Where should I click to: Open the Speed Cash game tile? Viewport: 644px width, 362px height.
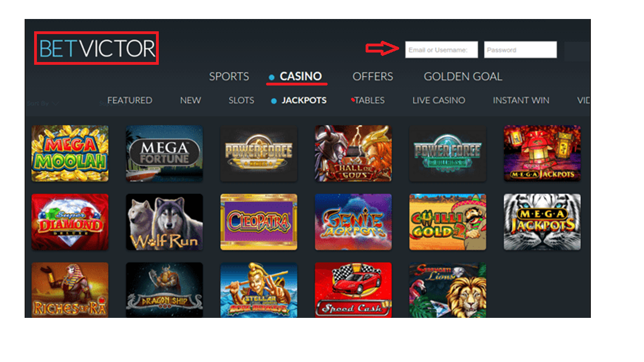point(353,290)
